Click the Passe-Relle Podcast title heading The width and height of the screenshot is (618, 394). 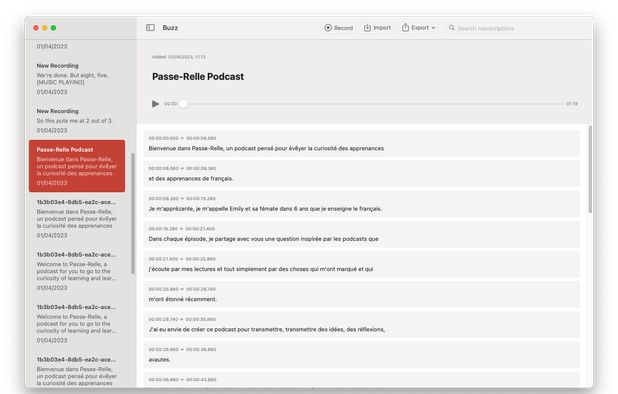pyautogui.click(x=198, y=76)
